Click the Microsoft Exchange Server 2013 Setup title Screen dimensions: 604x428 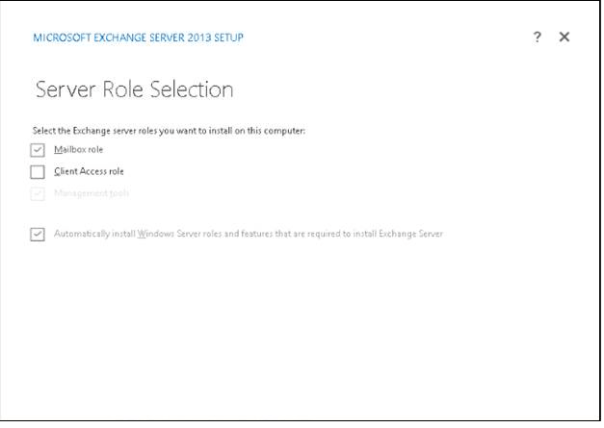point(139,38)
